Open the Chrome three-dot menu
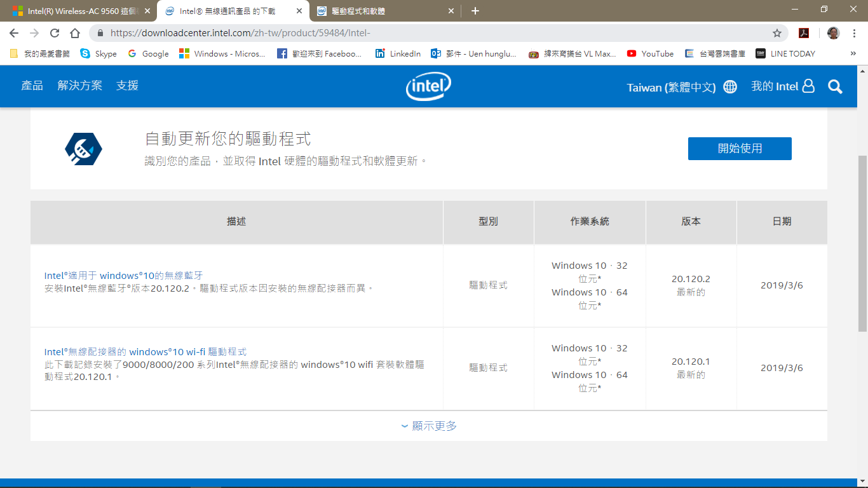 click(854, 33)
